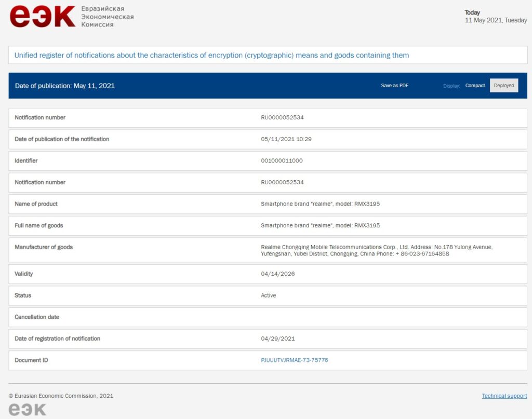
Task: Switch display to Compact view
Action: click(x=475, y=86)
